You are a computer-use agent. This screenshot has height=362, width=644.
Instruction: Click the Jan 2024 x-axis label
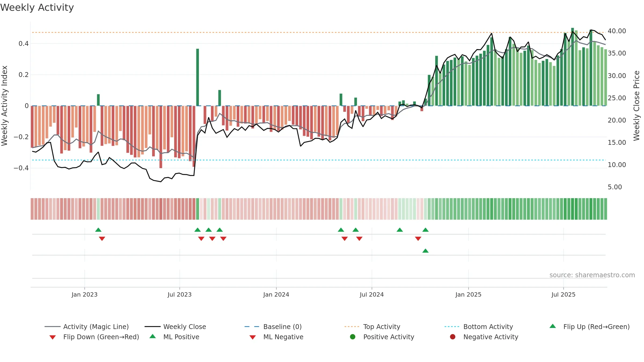point(276,295)
